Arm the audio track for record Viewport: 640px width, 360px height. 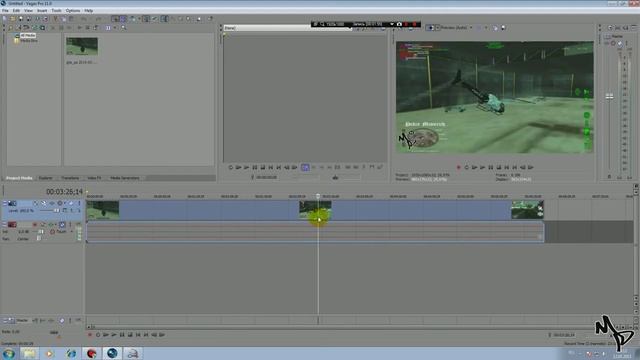pyautogui.click(x=35, y=224)
